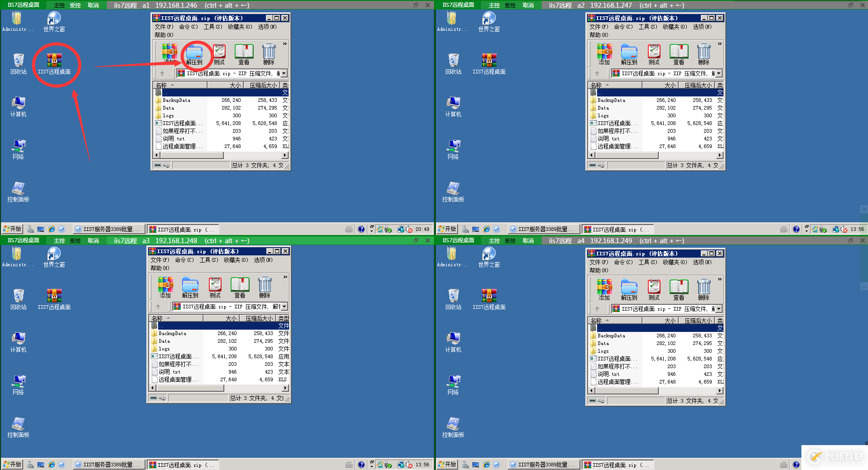Click 查看 (View) in a4 WinRAR toolbar
868x470 pixels.
pos(679,290)
